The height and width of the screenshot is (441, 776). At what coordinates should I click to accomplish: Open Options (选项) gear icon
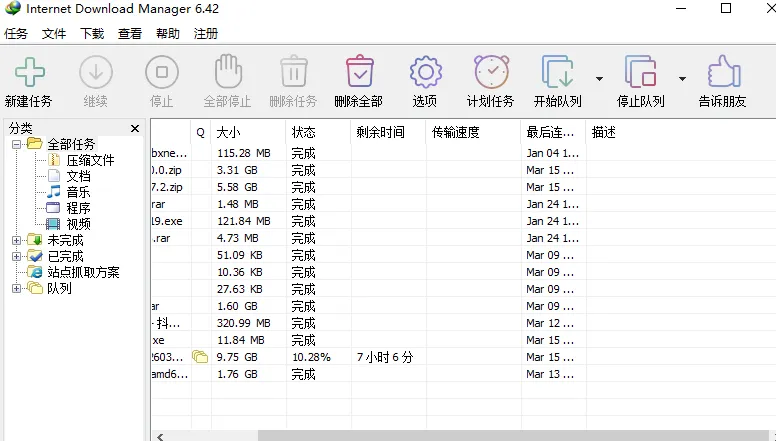click(x=426, y=72)
